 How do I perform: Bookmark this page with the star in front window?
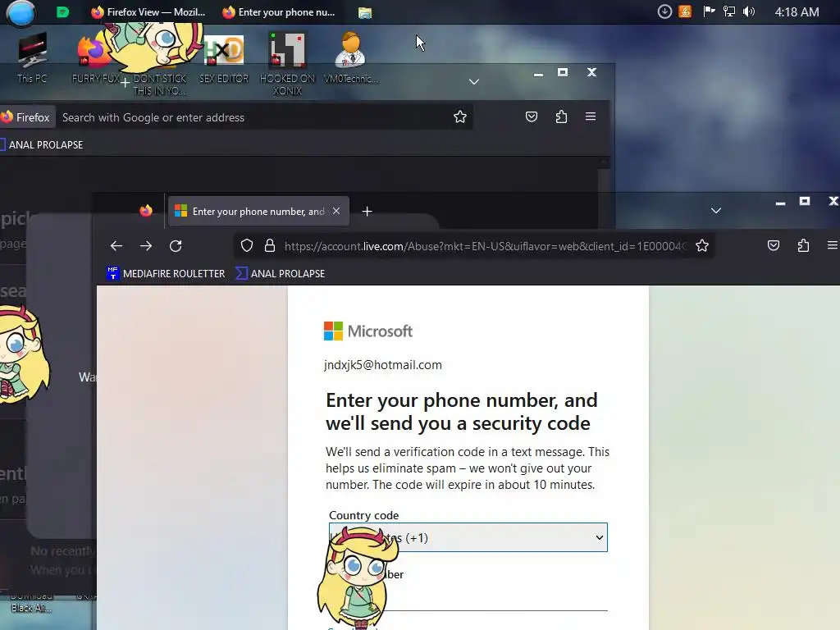pos(702,245)
